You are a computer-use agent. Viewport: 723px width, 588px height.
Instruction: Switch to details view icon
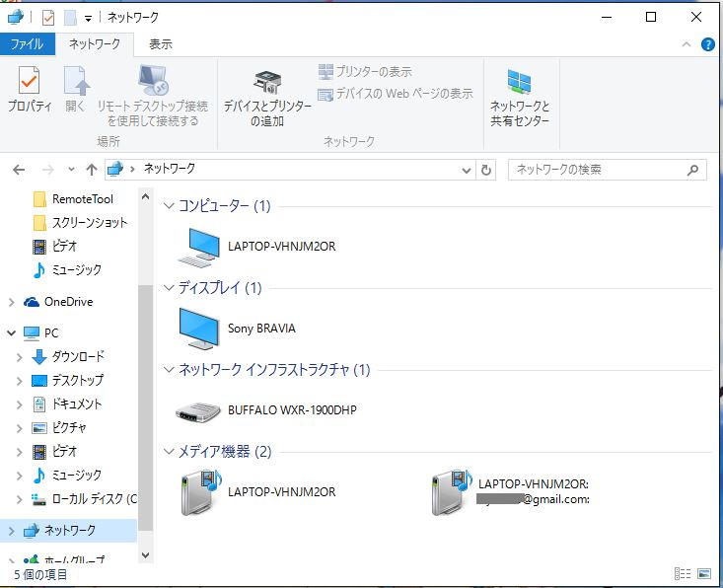683,574
